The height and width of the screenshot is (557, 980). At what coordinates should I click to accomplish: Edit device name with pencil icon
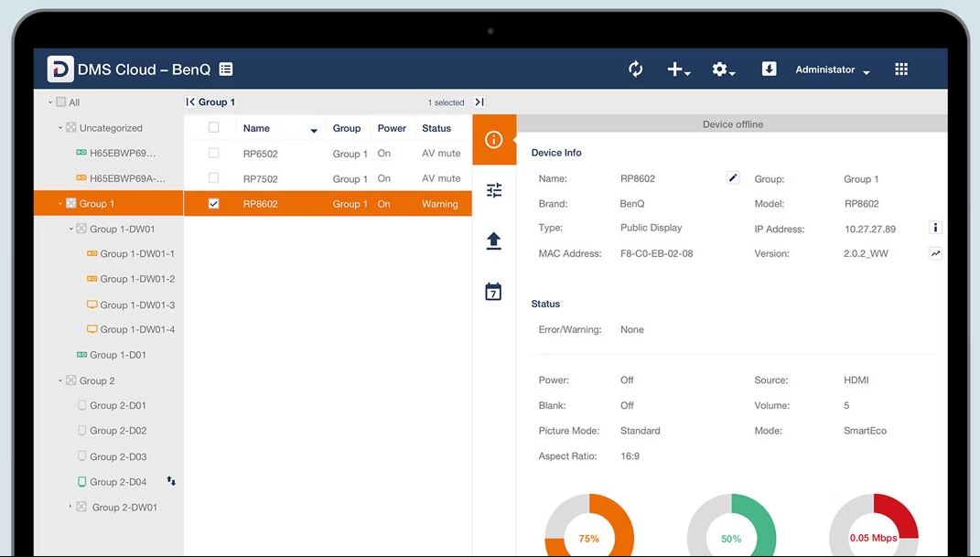tap(732, 178)
